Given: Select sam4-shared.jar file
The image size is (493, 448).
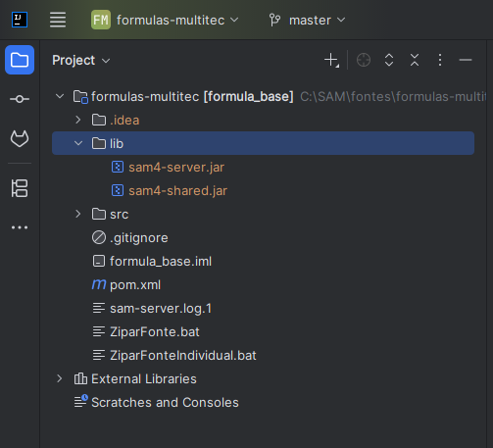Looking at the screenshot, I should 177,190.
